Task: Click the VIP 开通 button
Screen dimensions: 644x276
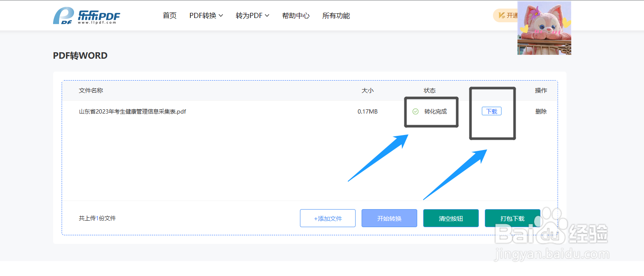Action: (506, 16)
